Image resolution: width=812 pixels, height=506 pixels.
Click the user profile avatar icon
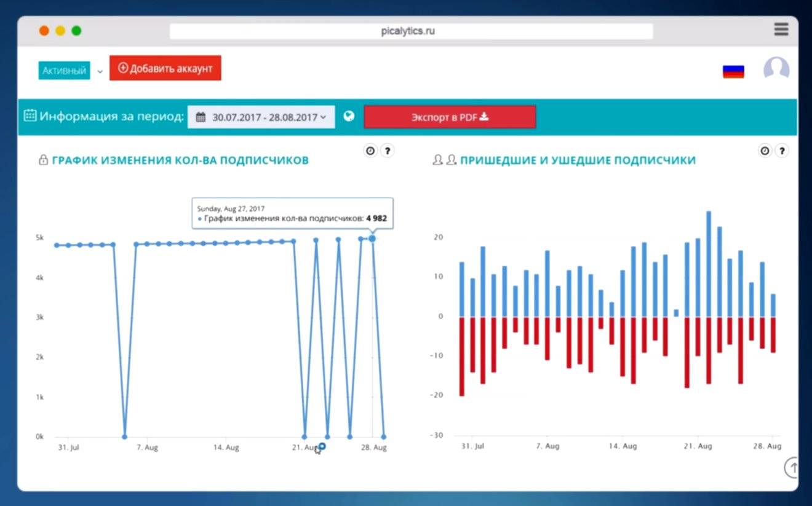point(776,69)
